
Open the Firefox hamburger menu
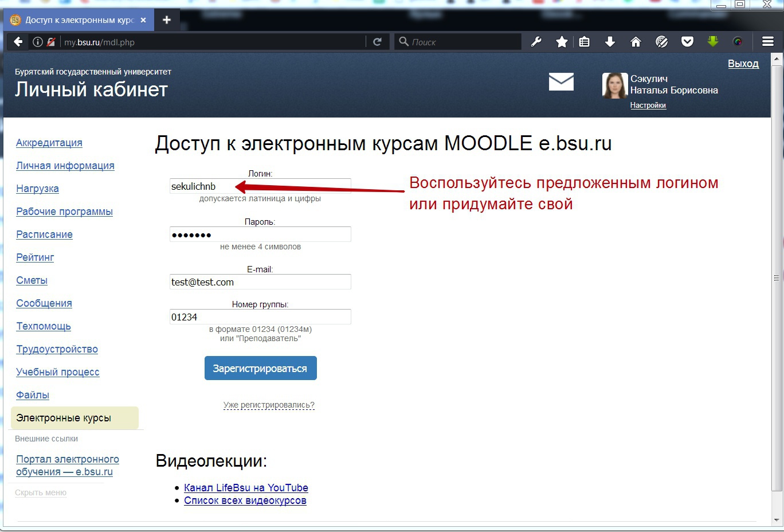point(767,41)
